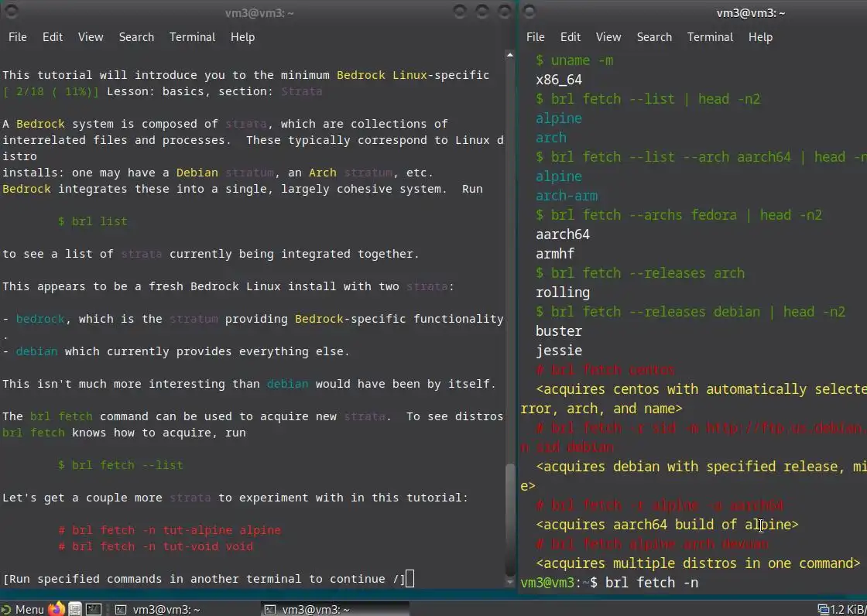867x616 pixels.
Task: Click the network speed monitor in panel
Action: [841, 609]
